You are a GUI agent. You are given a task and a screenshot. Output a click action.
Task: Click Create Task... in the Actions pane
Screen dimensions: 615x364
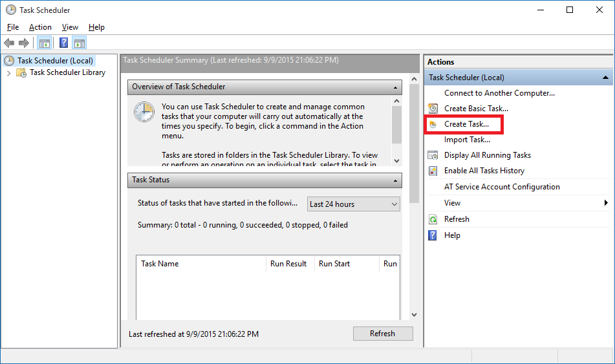coord(466,124)
